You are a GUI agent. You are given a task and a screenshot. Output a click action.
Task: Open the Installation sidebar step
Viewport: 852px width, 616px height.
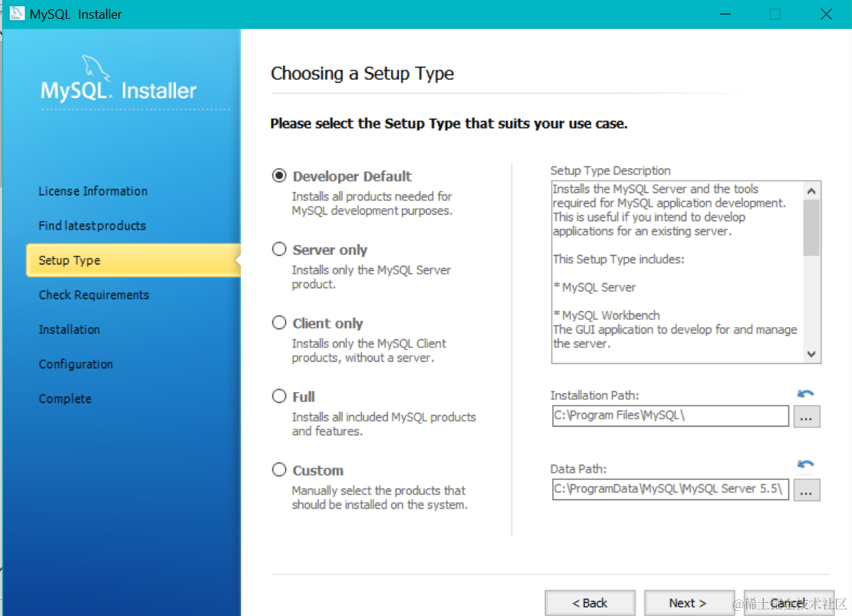click(x=69, y=330)
